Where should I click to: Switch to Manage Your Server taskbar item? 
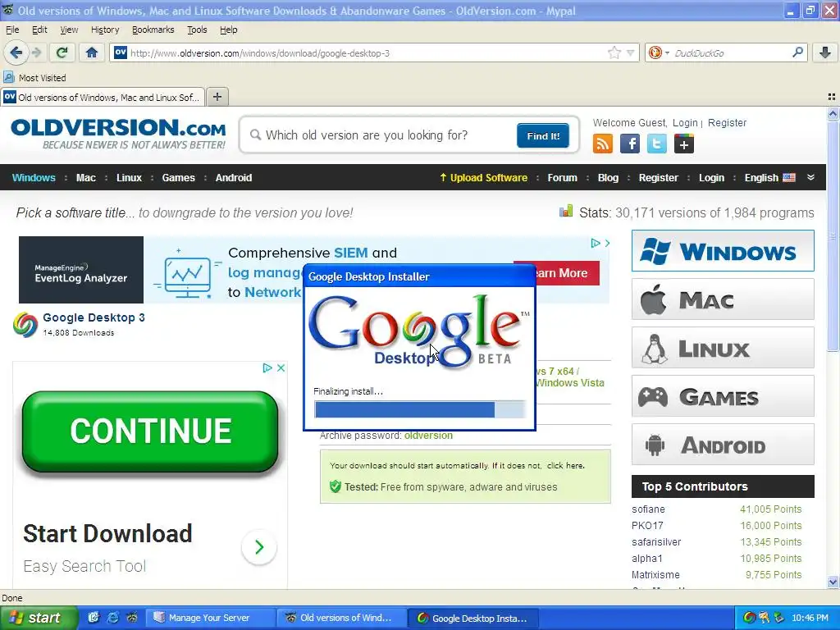click(x=210, y=618)
